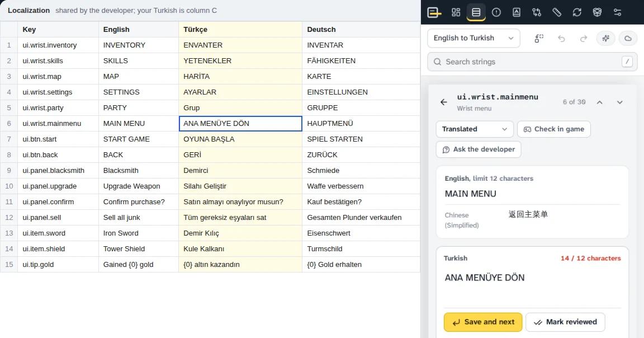The width and height of the screenshot is (644, 338).
Task: Select the GERİ cell
Action: [x=240, y=154]
